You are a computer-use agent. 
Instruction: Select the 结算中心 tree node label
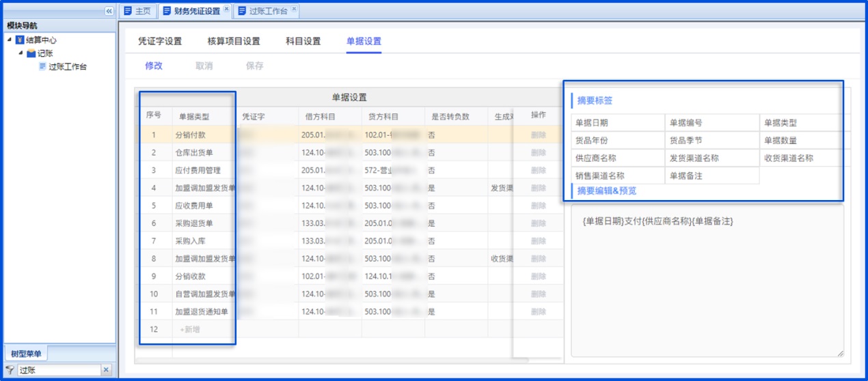[x=41, y=40]
